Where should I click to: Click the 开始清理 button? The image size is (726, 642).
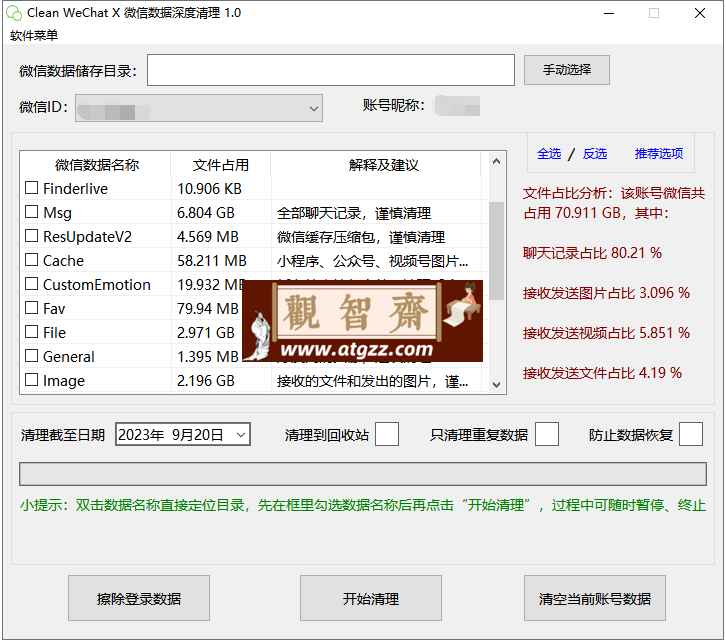[371, 598]
